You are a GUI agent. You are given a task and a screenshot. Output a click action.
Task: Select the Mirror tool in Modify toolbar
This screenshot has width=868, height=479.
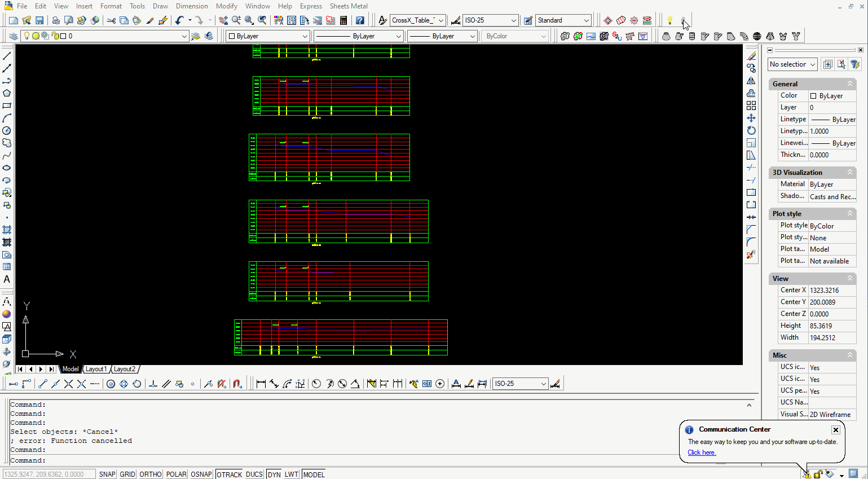(751, 81)
